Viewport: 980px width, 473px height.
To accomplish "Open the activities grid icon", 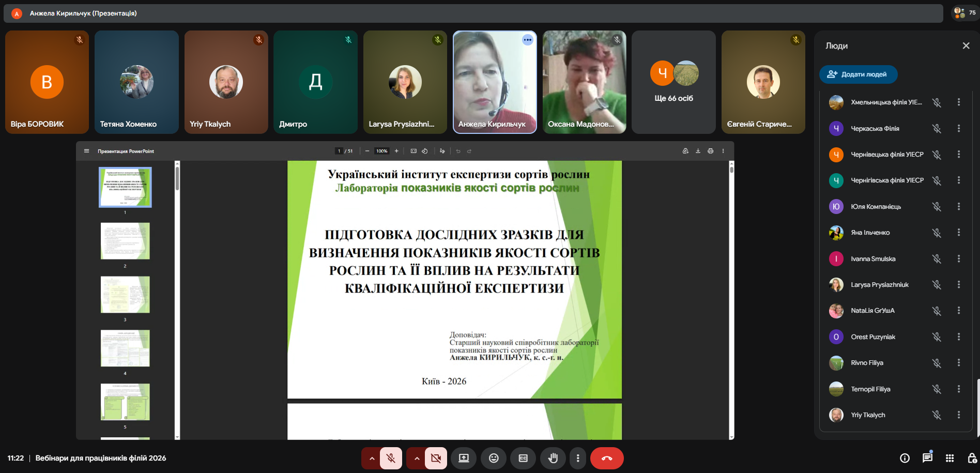I will [950, 458].
